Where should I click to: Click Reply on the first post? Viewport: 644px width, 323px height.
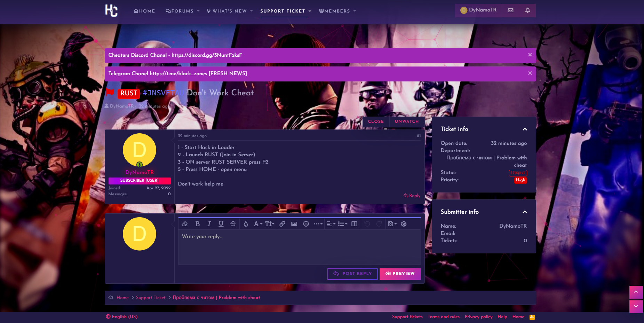point(412,196)
